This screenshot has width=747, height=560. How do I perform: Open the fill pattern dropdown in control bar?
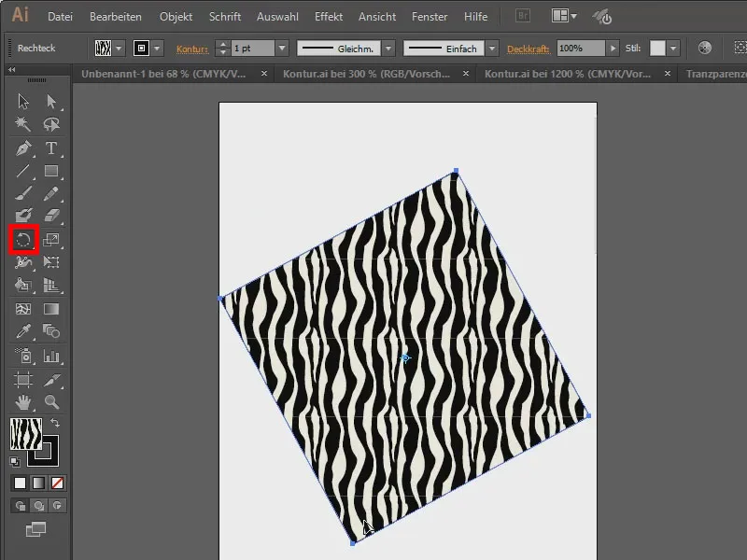[x=119, y=49]
